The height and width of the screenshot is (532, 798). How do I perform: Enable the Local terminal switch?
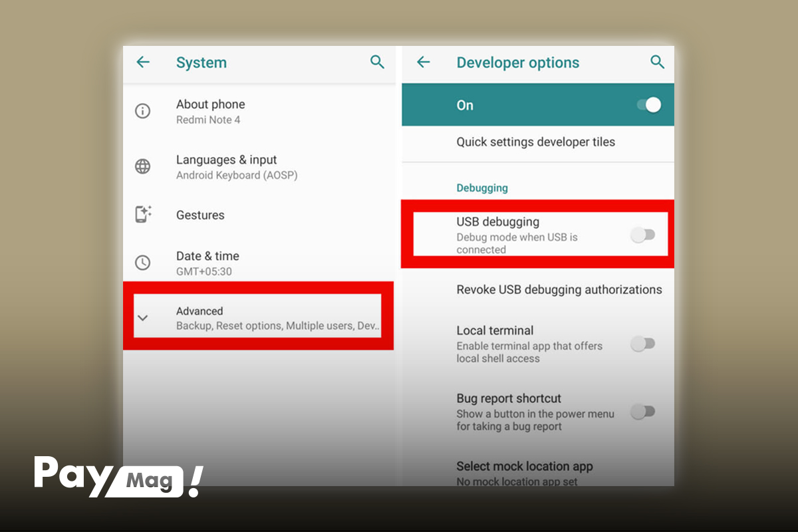point(643,344)
